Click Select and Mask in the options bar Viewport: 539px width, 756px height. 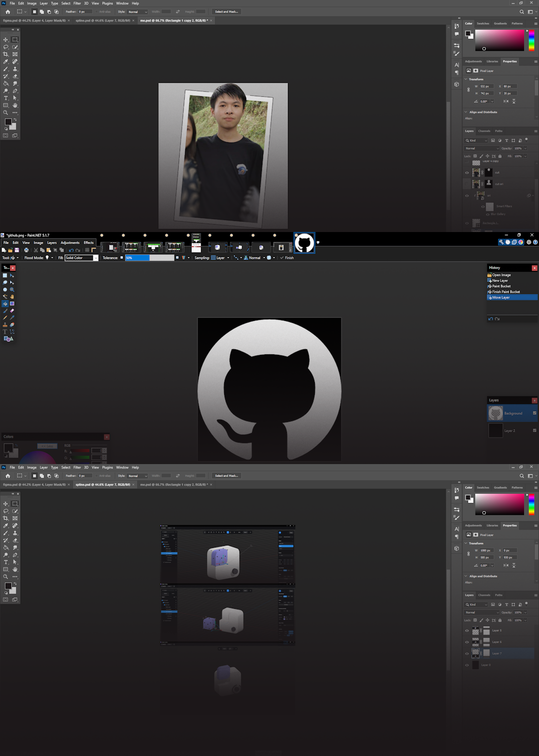(227, 11)
